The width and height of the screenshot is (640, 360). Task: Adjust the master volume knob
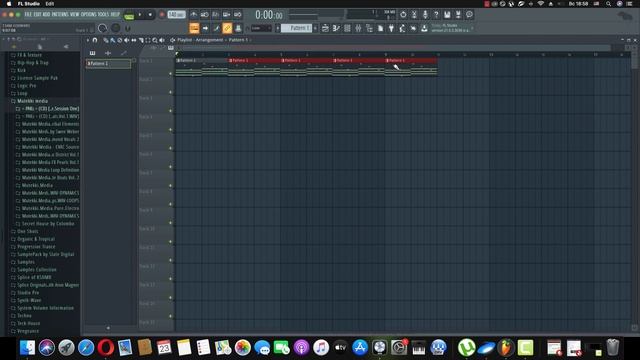tap(102, 28)
